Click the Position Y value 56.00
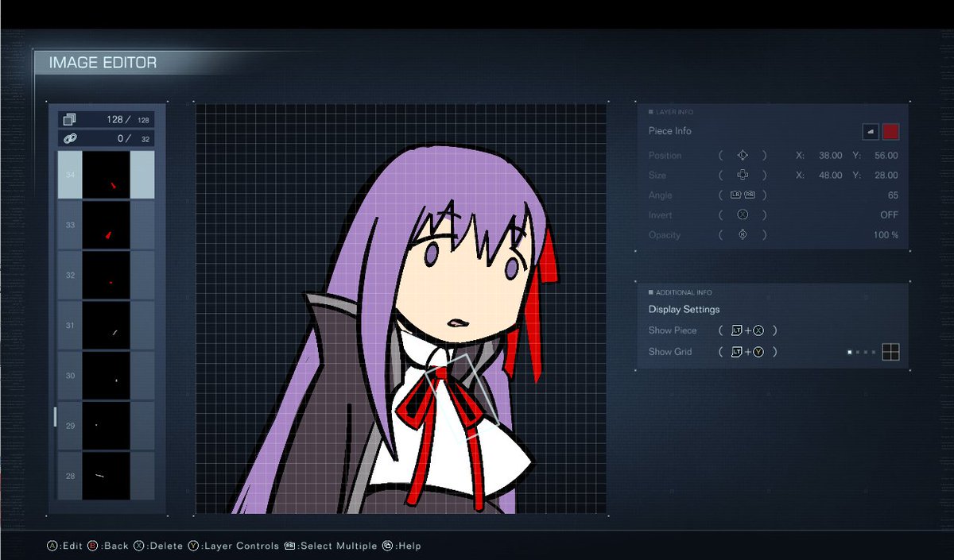Screen dimensions: 954x560 coord(886,156)
